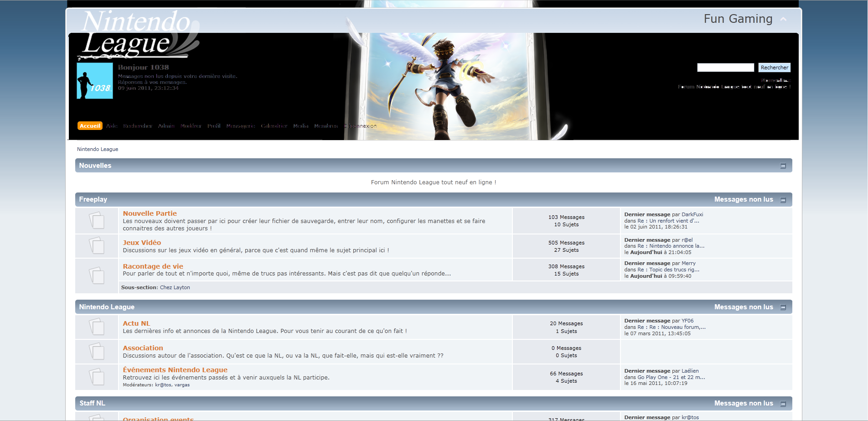Open the Actu NL forum
This screenshot has height=421, width=868.
pos(136,323)
